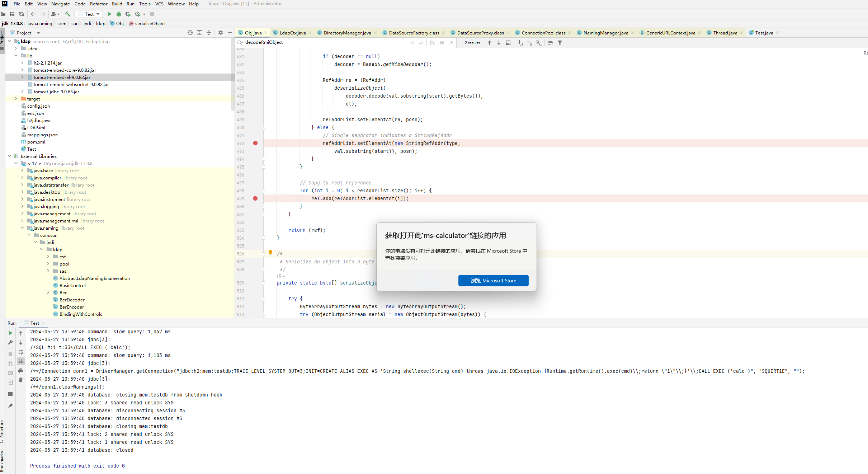Select BerDecoder class in project tree
The height and width of the screenshot is (474, 868).
coord(72,300)
